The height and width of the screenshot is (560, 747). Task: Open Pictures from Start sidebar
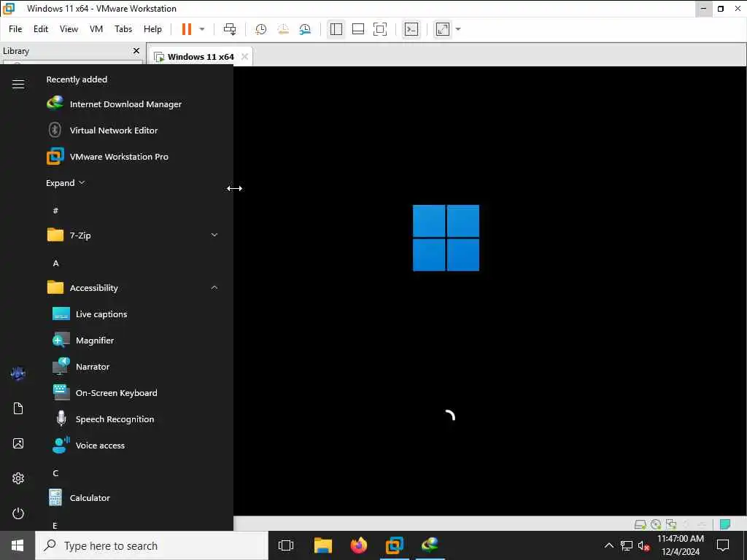[x=18, y=443]
